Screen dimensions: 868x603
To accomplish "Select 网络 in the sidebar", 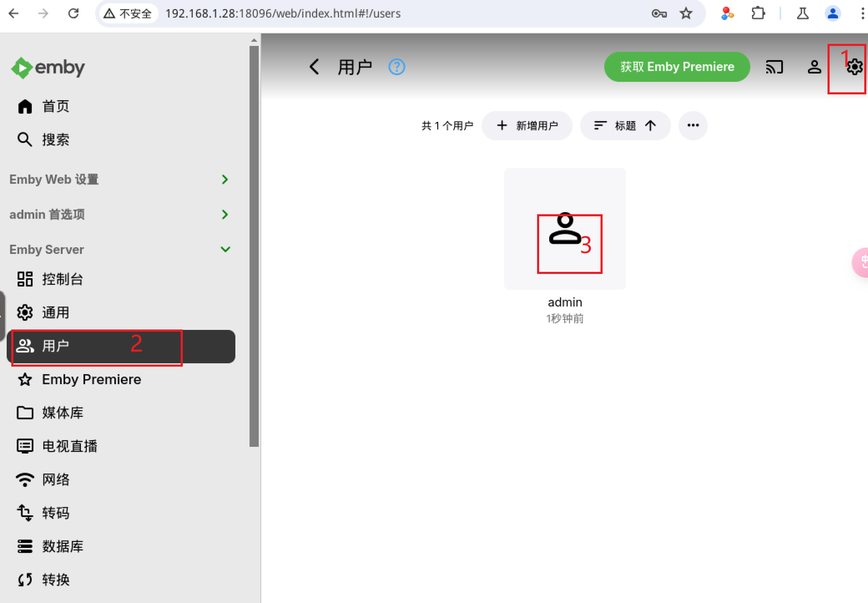I will click(121, 479).
